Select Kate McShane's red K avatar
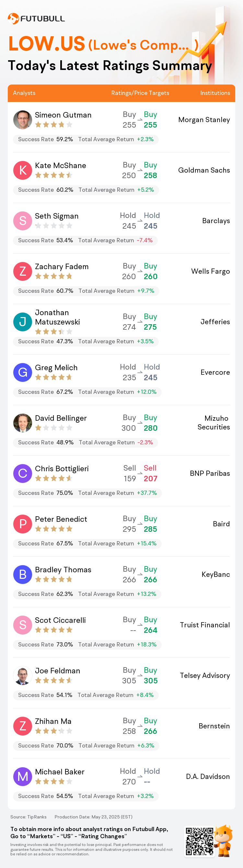The image size is (243, 868). tap(23, 170)
